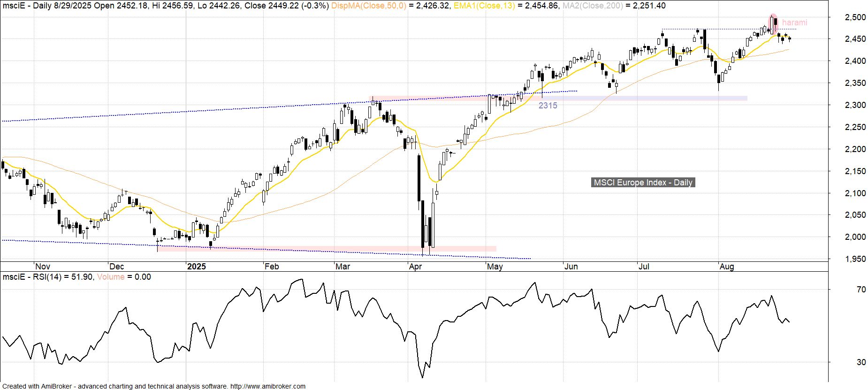Click the 'Nov' month label on time axis
The height and width of the screenshot is (390, 868).
(43, 267)
